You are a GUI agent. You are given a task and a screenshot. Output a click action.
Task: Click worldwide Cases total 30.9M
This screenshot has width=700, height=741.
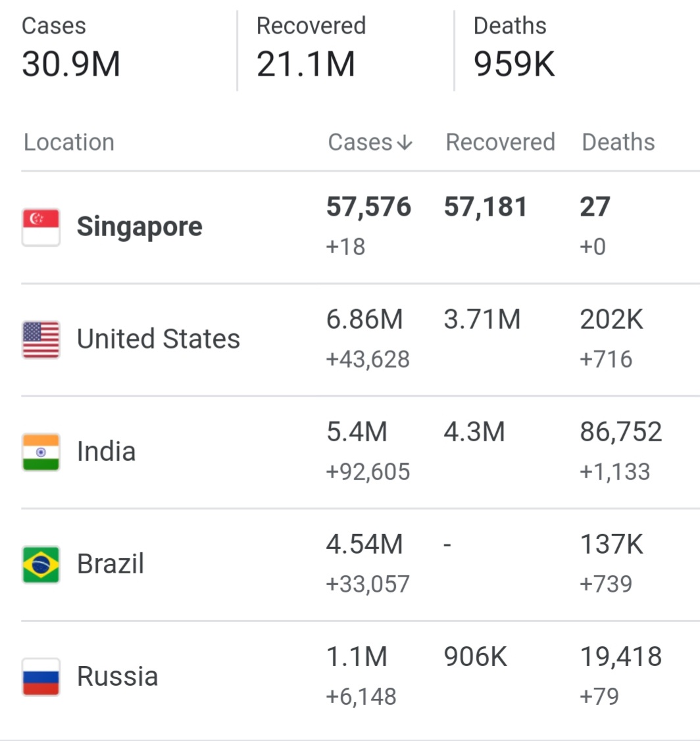point(71,64)
